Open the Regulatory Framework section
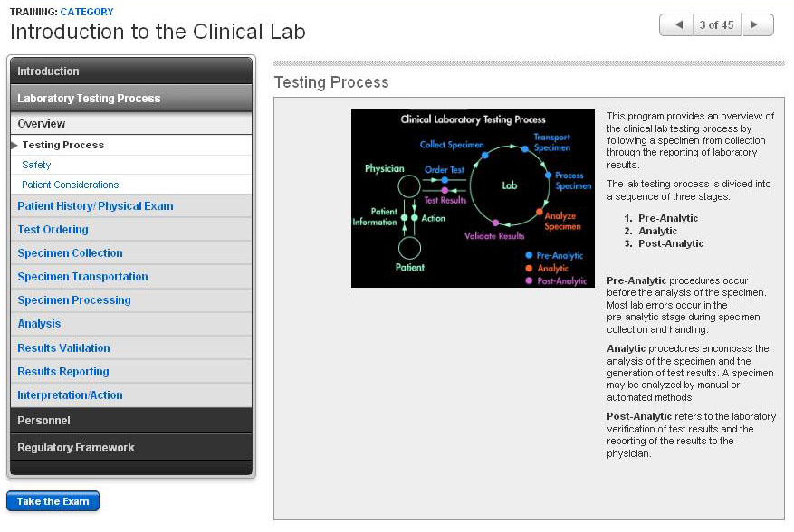 131,448
